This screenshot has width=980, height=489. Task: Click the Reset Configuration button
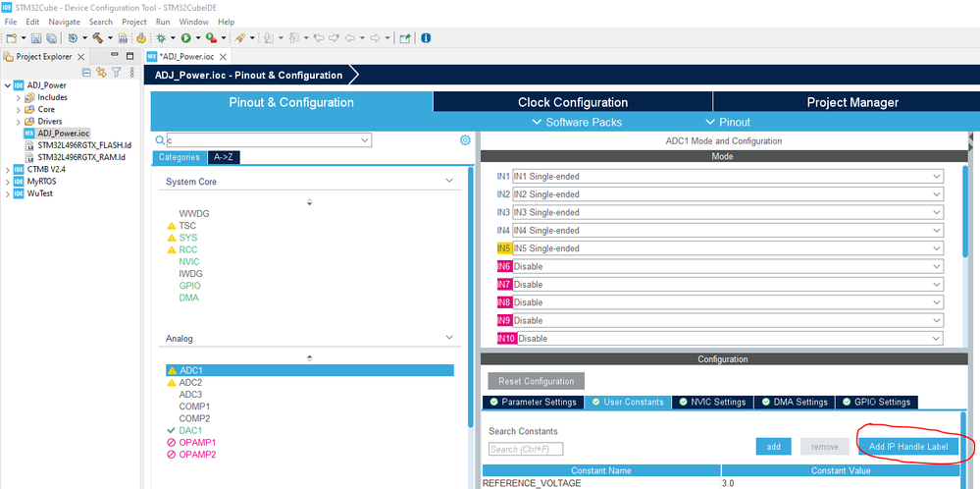point(537,381)
